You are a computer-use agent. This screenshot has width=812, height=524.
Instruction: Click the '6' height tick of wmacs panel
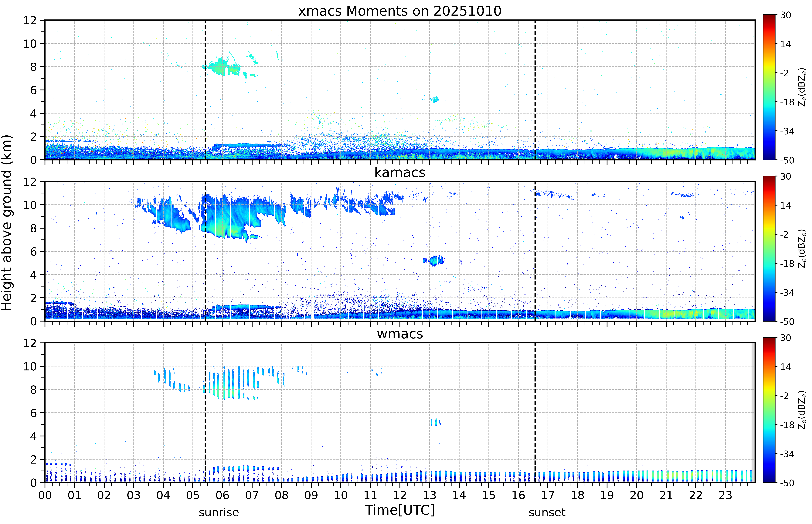33,413
